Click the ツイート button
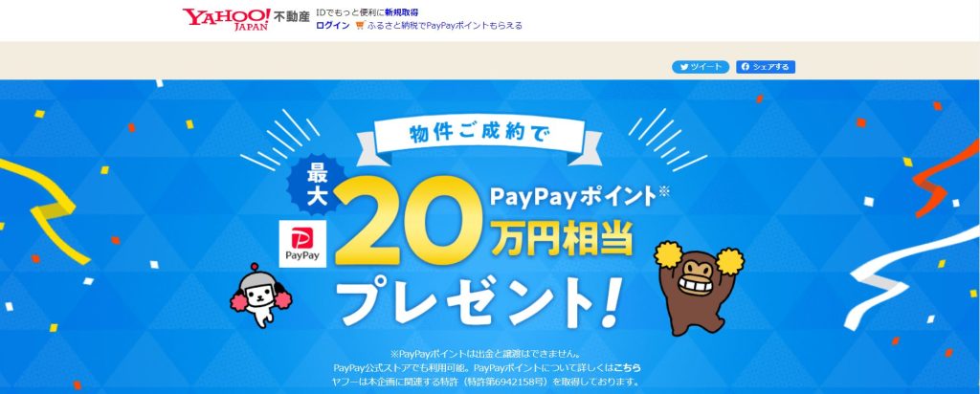The width and height of the screenshot is (980, 394). 700,67
